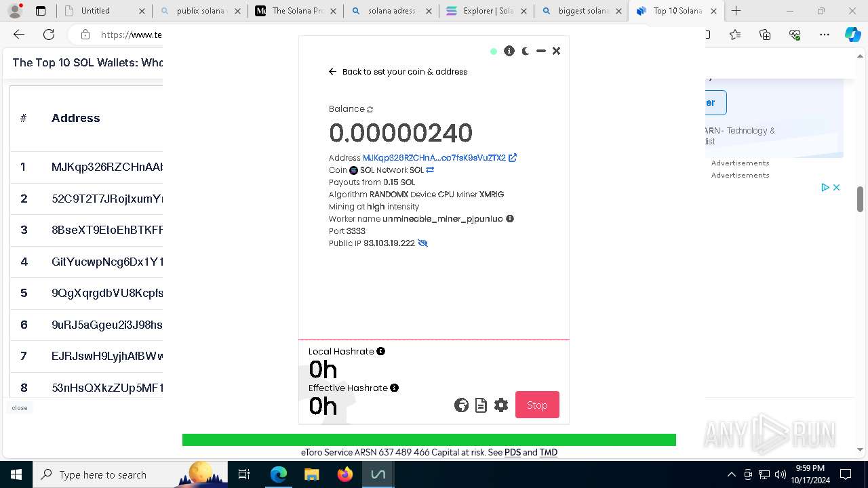Open the Copilot sidebar icon

point(852,35)
